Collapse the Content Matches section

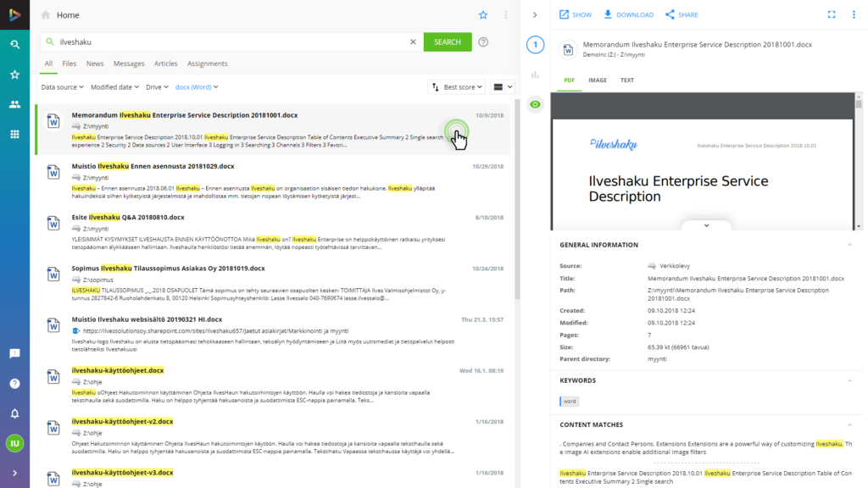click(x=849, y=424)
